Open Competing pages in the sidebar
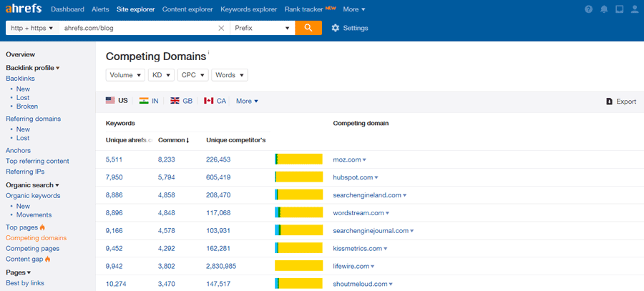The image size is (644, 291). click(x=32, y=248)
